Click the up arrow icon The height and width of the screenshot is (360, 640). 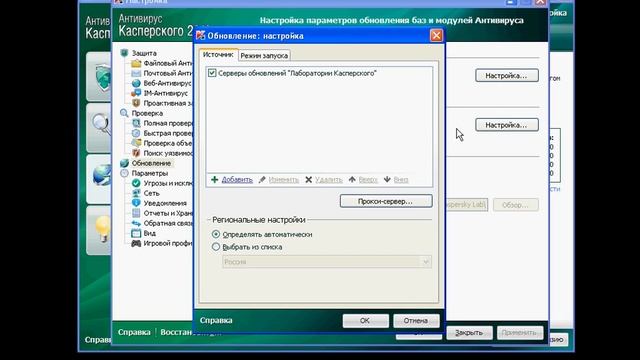click(352, 180)
